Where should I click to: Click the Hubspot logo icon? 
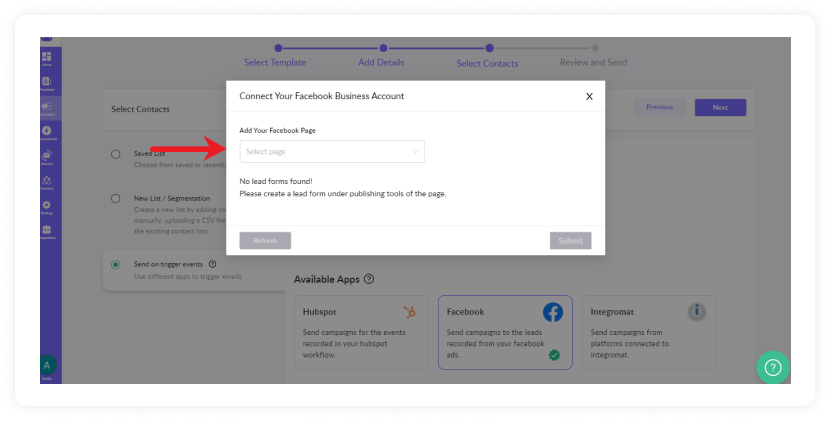point(409,312)
